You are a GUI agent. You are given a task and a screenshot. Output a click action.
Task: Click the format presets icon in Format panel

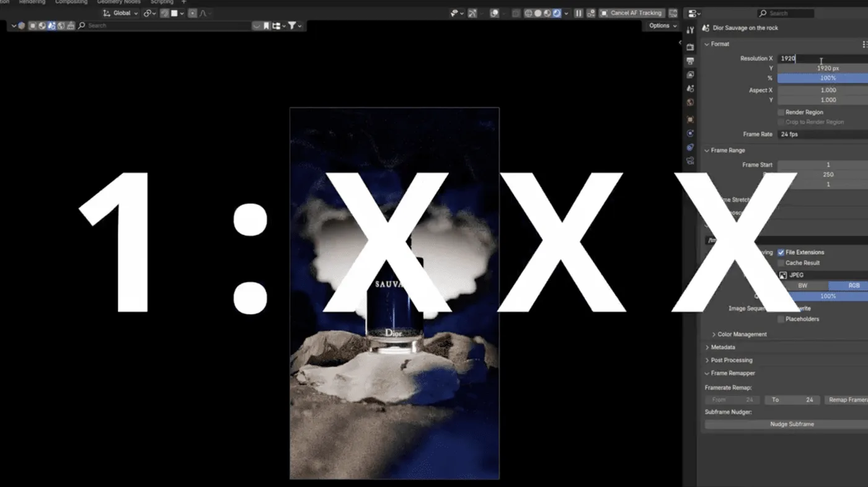pyautogui.click(x=864, y=45)
